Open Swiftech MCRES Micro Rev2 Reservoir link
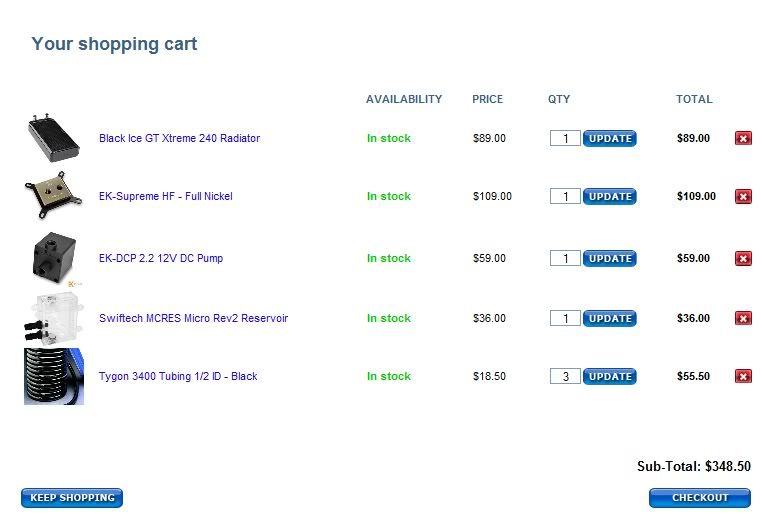Image resolution: width=762 pixels, height=529 pixels. point(193,318)
